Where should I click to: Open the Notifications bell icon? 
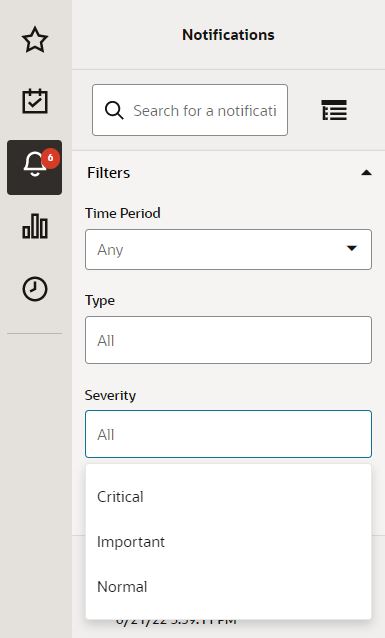(x=35, y=168)
